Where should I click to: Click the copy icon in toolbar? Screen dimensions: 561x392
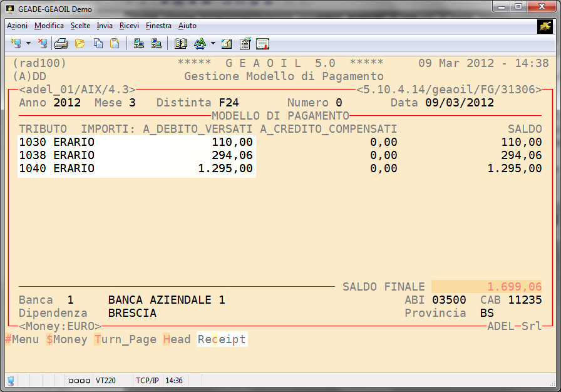click(x=98, y=44)
